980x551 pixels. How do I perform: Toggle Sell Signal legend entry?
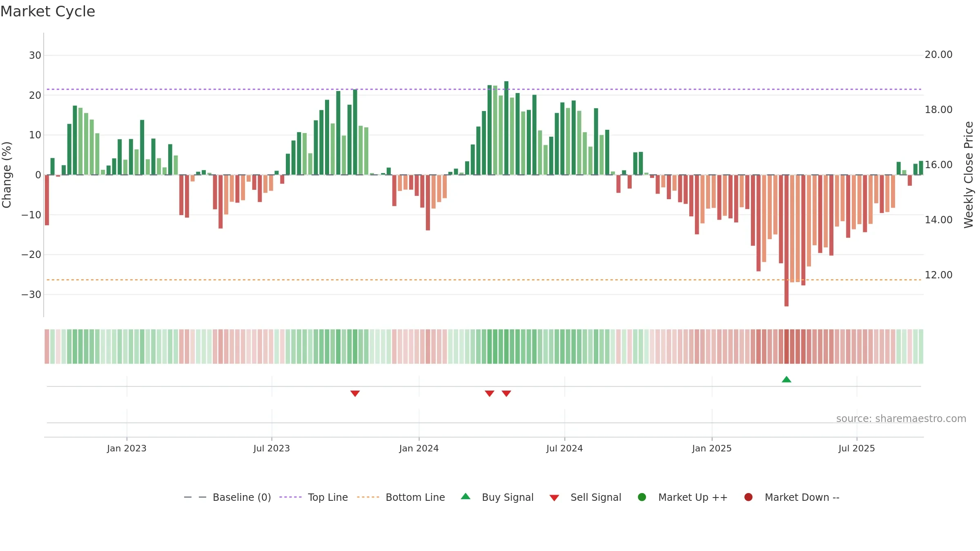coord(585,498)
